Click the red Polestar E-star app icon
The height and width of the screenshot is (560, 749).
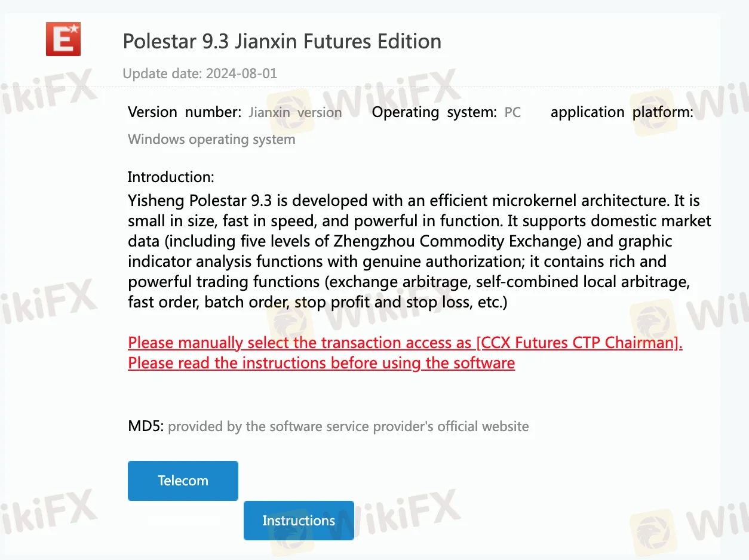(63, 39)
